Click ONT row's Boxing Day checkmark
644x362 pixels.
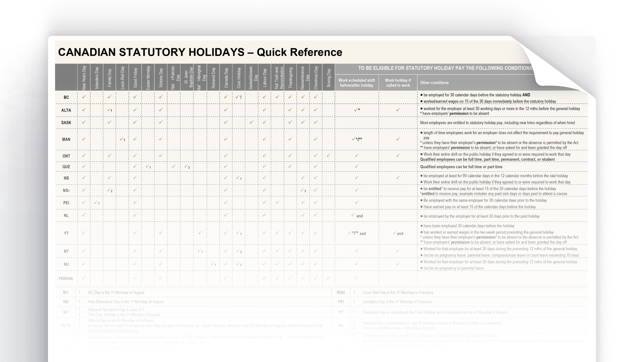point(328,156)
